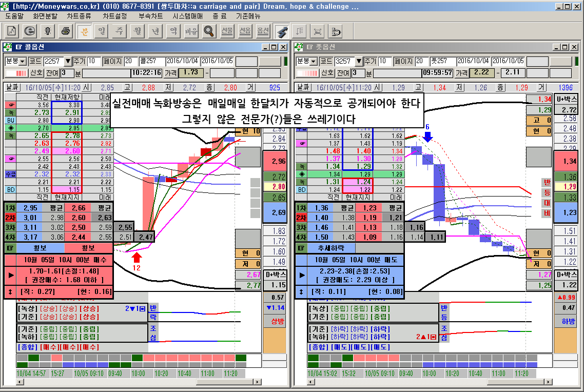Open the 도움말 menu
The width and height of the screenshot is (584, 392).
point(14,16)
